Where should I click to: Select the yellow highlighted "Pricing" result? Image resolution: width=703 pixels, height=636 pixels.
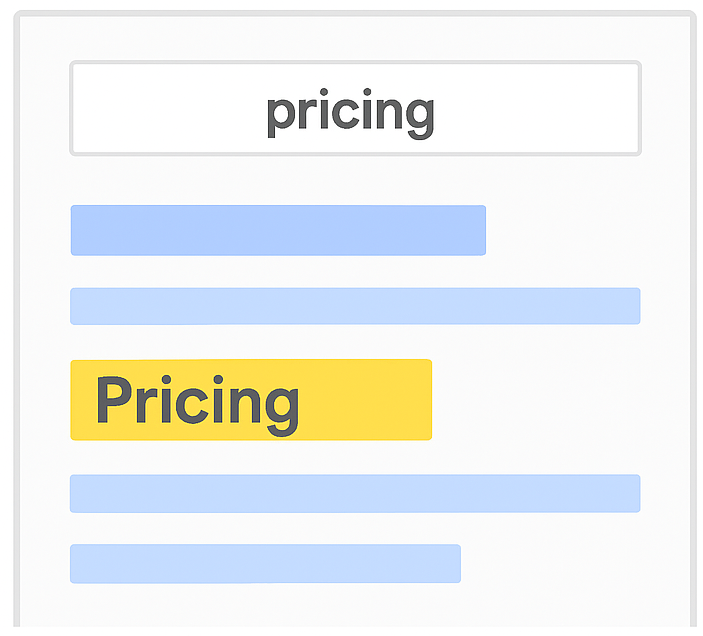pos(250,400)
